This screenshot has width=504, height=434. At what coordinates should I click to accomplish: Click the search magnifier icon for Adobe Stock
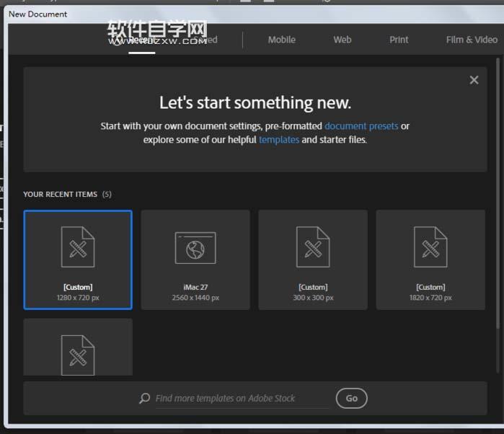point(145,398)
